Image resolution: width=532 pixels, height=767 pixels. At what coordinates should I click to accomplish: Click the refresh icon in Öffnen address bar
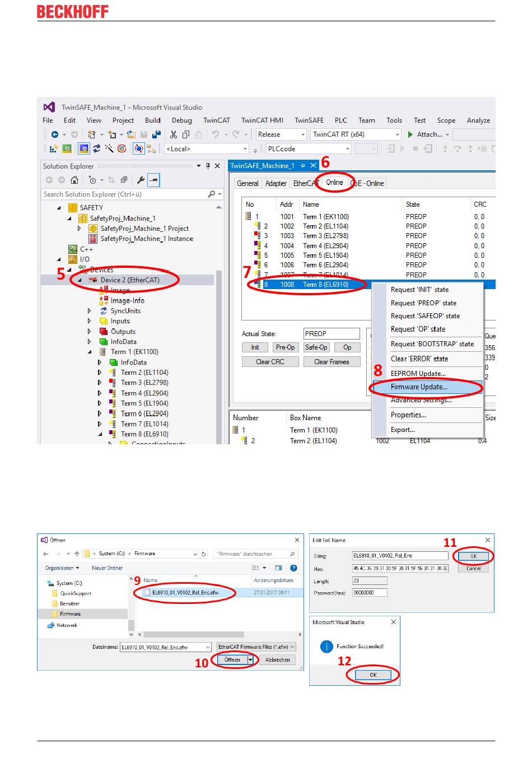tap(204, 554)
